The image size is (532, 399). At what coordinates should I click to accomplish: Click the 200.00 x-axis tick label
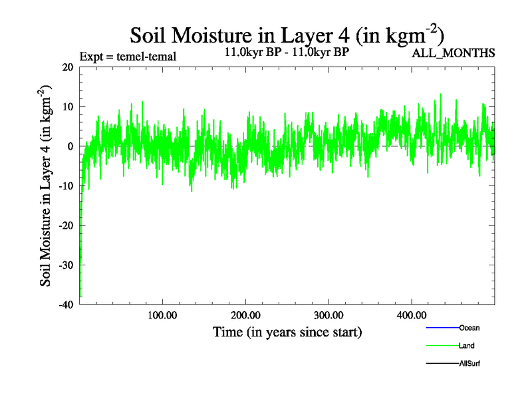(x=245, y=315)
